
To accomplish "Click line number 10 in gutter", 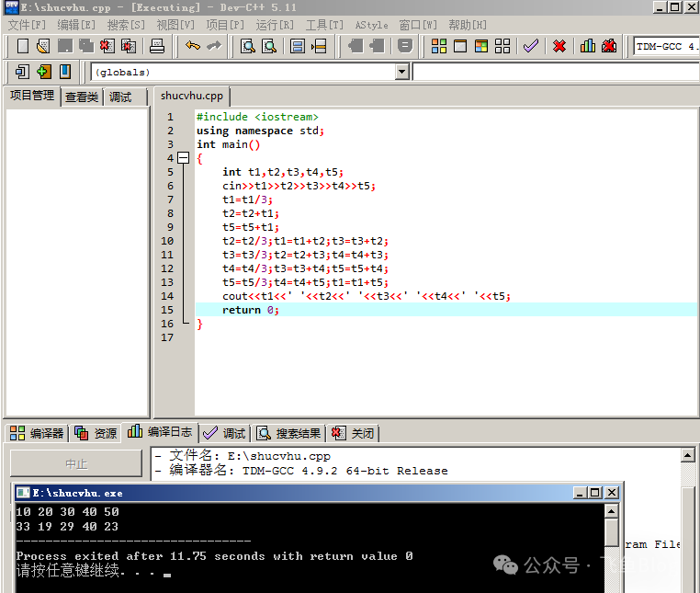I will [x=167, y=241].
